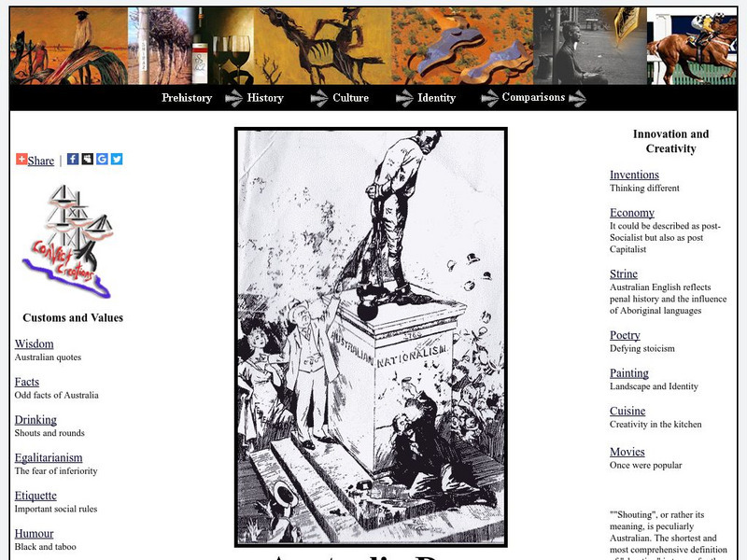Viewport: 747px width, 560px height.
Task: Click the 'Defying stoicism' text
Action: pos(642,348)
